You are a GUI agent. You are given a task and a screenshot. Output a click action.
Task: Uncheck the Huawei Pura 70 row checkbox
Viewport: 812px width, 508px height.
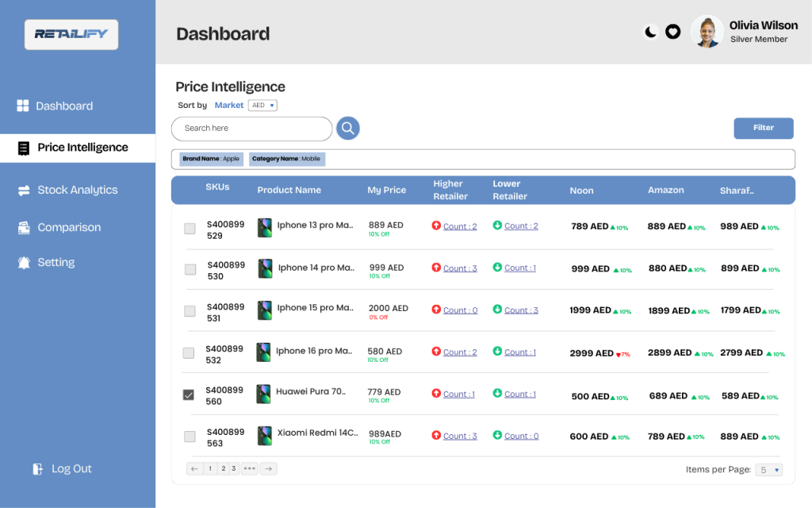(189, 394)
